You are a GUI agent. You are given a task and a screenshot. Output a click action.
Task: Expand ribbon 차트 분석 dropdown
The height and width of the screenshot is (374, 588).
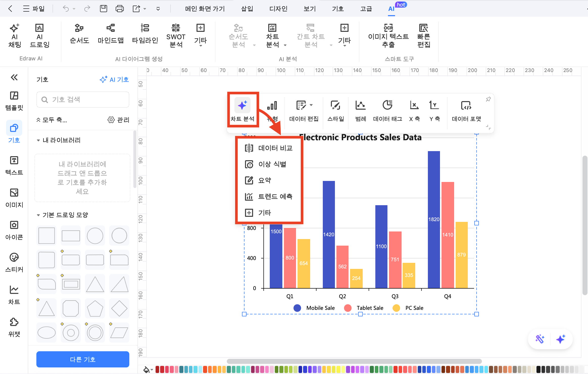(285, 45)
